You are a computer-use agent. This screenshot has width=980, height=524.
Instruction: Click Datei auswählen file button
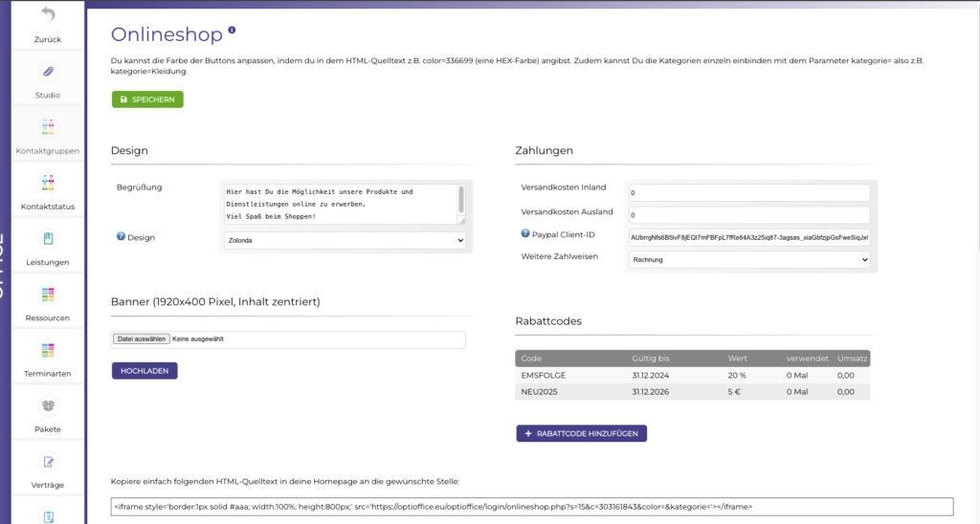point(142,339)
